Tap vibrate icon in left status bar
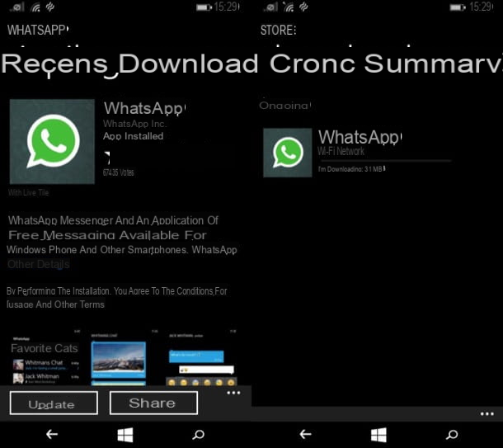The width and height of the screenshot is (503, 448). pyautogui.click(x=50, y=7)
